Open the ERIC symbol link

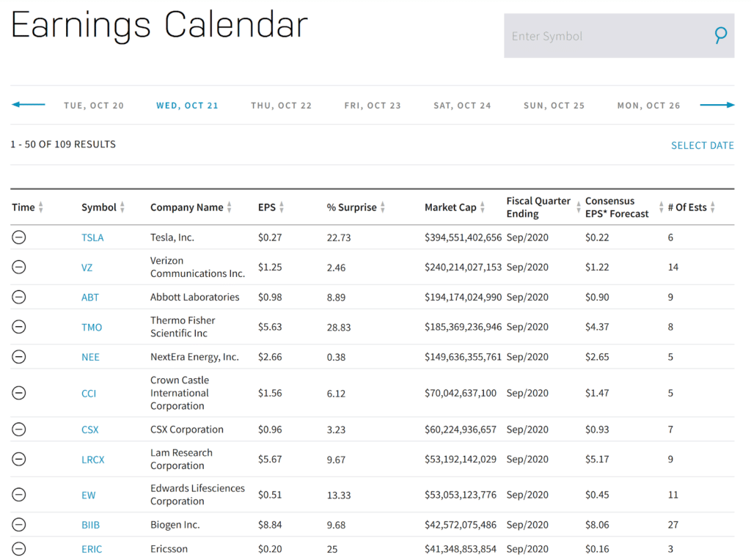coord(92,549)
